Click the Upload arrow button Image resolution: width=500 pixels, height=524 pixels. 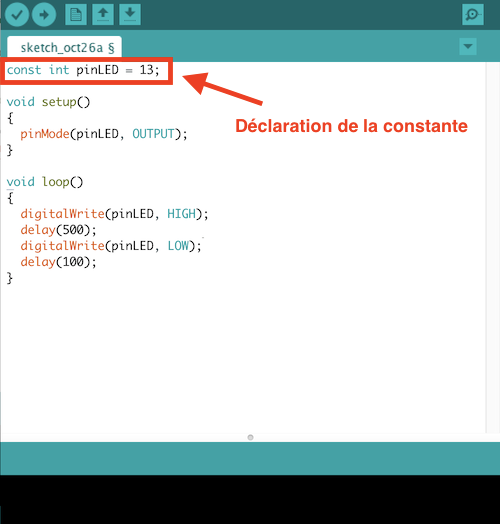[x=44, y=14]
